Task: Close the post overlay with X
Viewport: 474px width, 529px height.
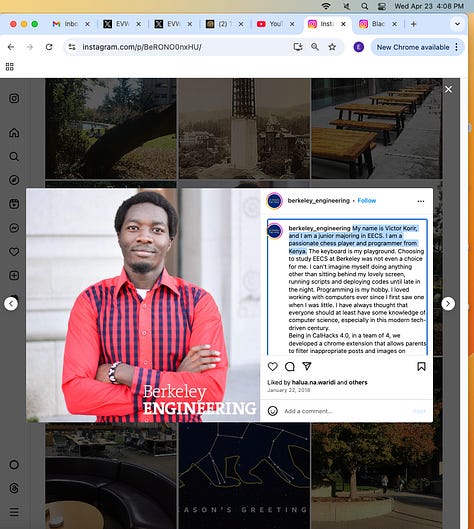Action: (x=448, y=89)
